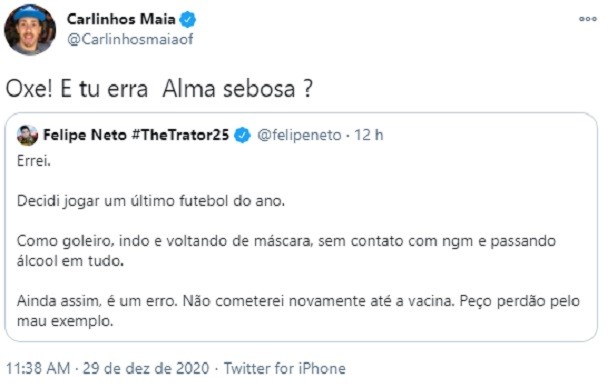Click the 29 de dez de 2020 date
This screenshot has width=607, height=388.
tap(146, 368)
